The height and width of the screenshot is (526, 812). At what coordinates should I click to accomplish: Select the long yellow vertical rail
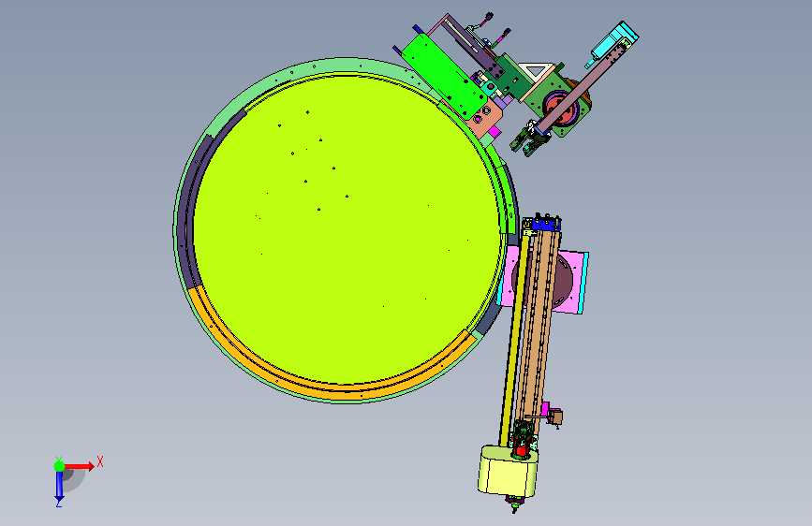coord(515,339)
